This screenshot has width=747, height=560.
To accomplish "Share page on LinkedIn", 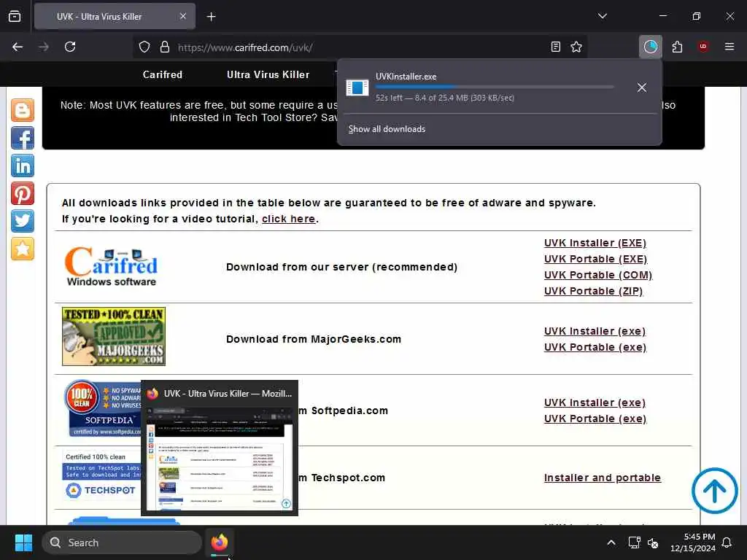I will click(23, 166).
